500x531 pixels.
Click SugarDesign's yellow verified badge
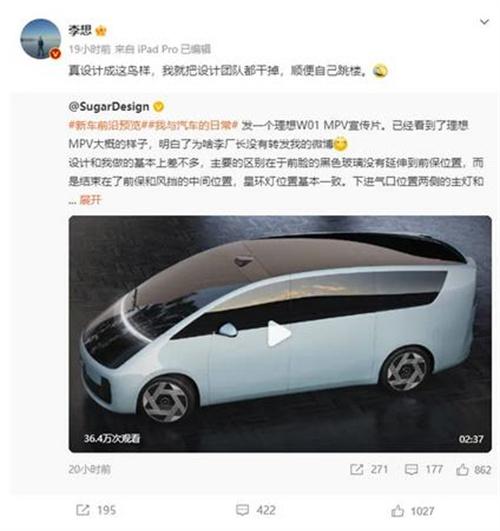point(159,107)
